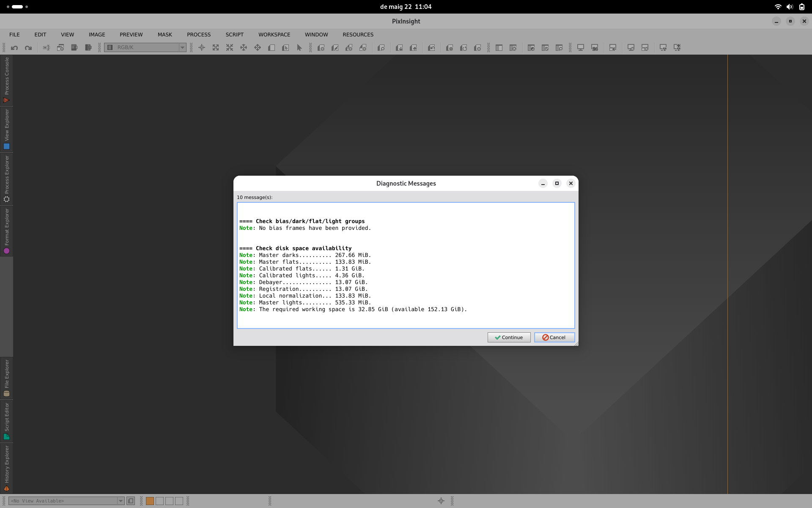The height and width of the screenshot is (508, 812).
Task: Click the edit preview pencil icon
Action: tap(335, 48)
